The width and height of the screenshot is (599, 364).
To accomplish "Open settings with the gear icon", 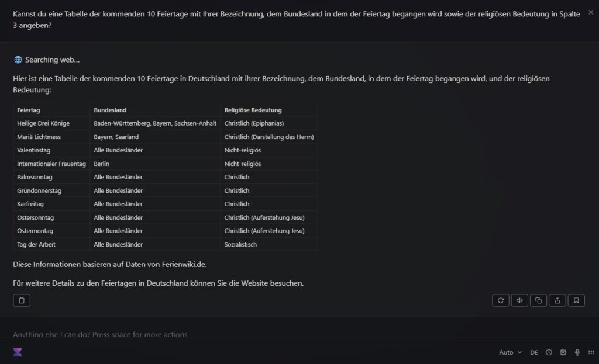I will [x=563, y=352].
